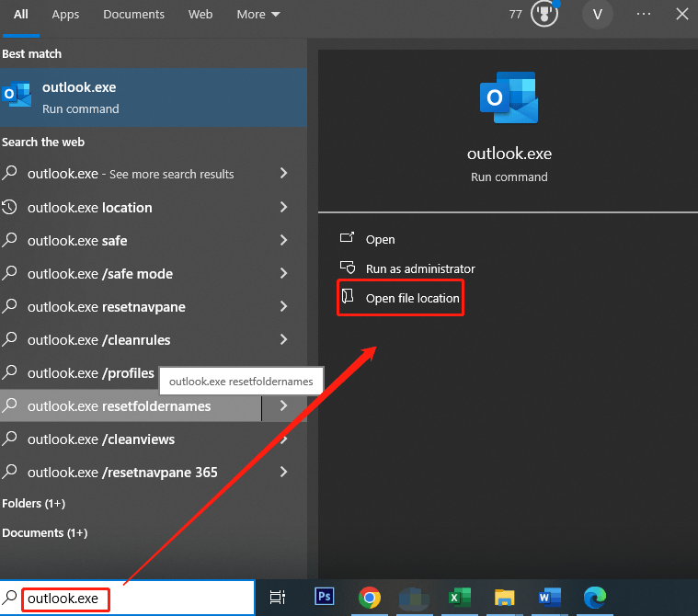Click Open file location

[412, 298]
